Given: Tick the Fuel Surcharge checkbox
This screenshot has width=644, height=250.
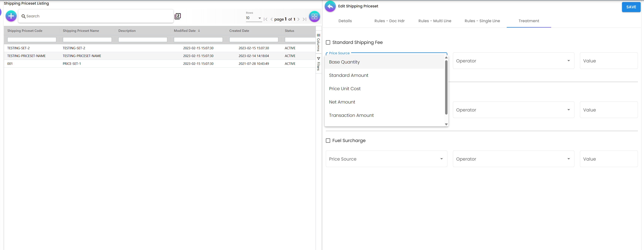Looking at the screenshot, I should coord(328,141).
